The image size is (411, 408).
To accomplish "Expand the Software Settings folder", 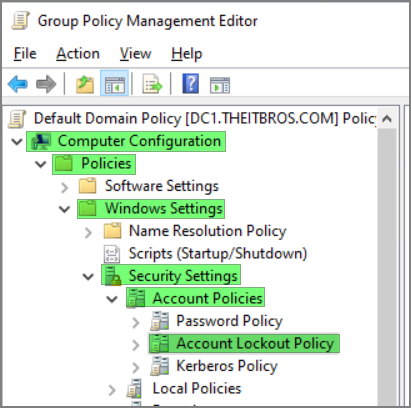I will tap(64, 187).
